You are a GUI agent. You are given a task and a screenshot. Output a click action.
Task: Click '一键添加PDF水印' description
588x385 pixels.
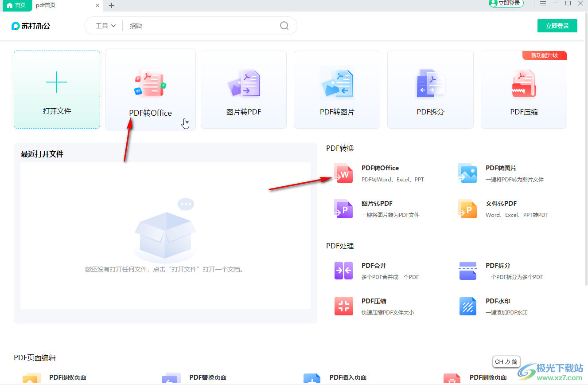(x=506, y=313)
